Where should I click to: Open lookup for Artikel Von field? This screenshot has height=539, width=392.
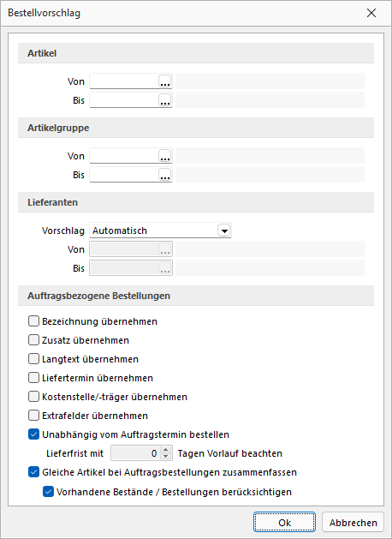click(x=165, y=81)
